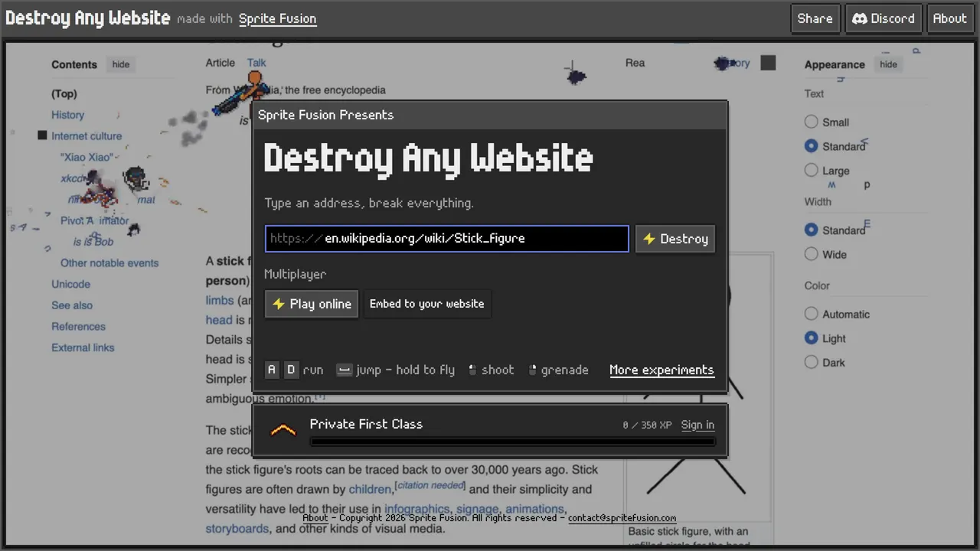The width and height of the screenshot is (980, 551).
Task: Click the website address input field
Action: point(447,239)
